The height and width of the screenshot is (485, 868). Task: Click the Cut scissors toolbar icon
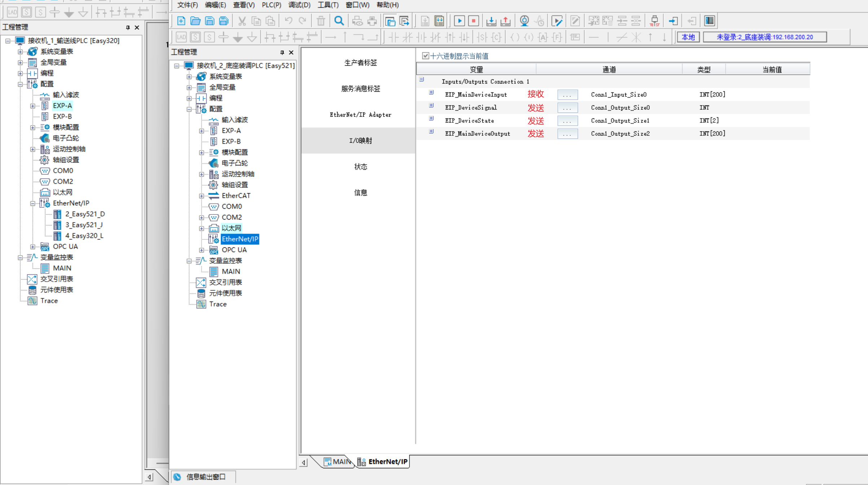242,21
